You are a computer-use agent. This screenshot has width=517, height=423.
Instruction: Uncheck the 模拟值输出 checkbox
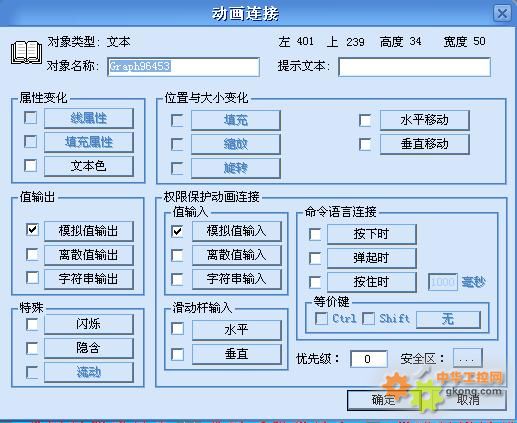coord(32,229)
